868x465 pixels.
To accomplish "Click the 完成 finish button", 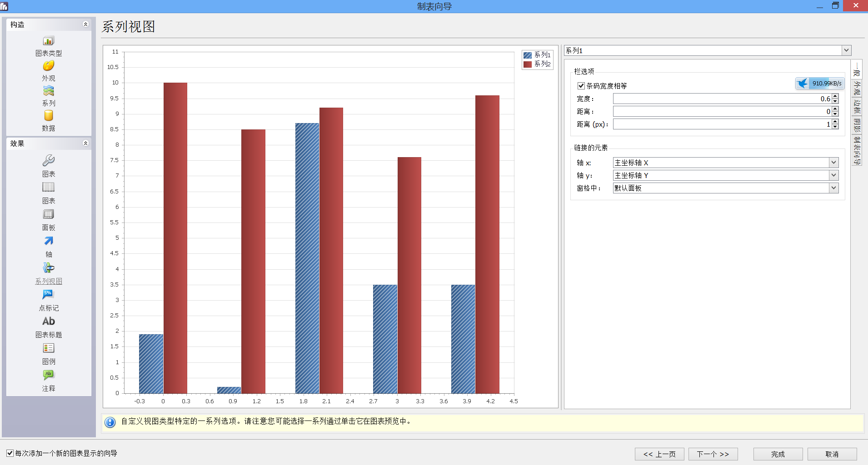I will pos(778,454).
